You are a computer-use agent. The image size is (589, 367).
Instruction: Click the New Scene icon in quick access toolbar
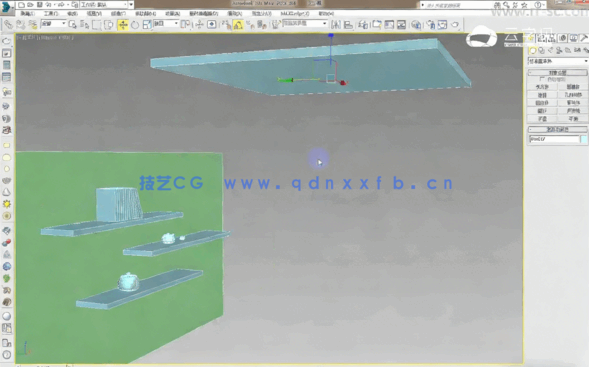point(21,5)
